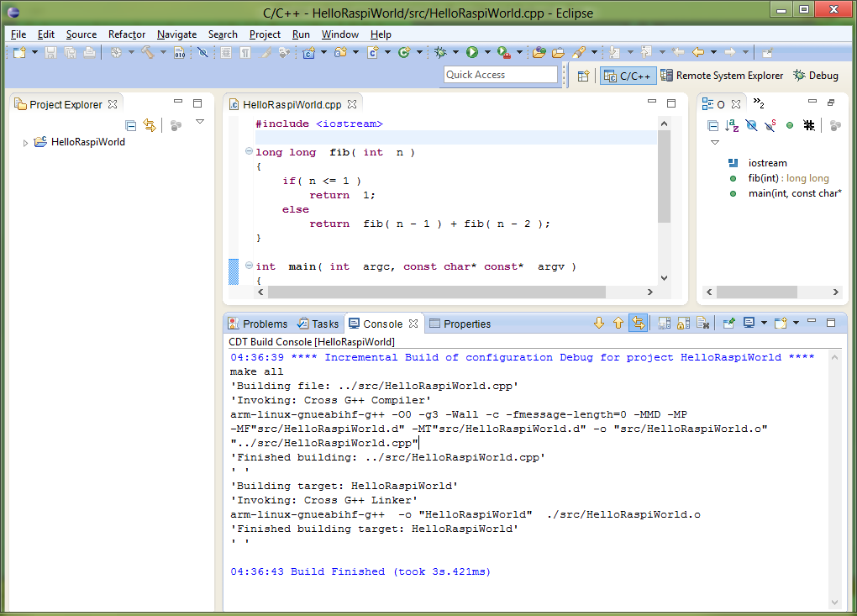Click the Pin Console icon
The height and width of the screenshot is (616, 857).
point(728,324)
